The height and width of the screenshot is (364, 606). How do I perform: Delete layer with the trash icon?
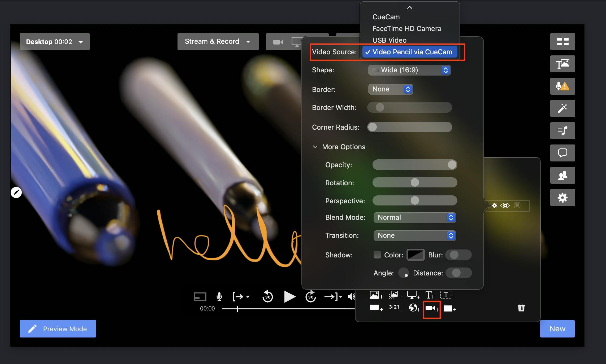click(x=521, y=308)
